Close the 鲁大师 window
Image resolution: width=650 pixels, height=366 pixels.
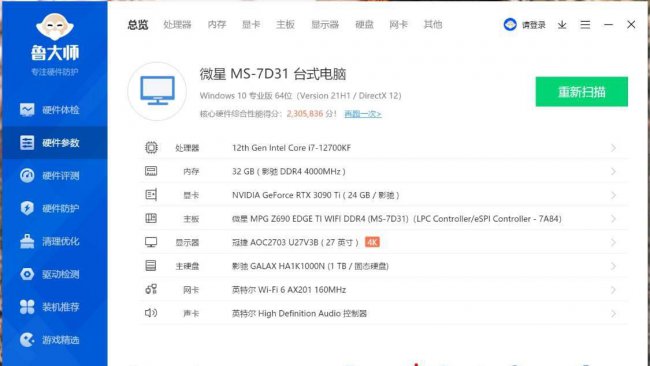[x=631, y=25]
